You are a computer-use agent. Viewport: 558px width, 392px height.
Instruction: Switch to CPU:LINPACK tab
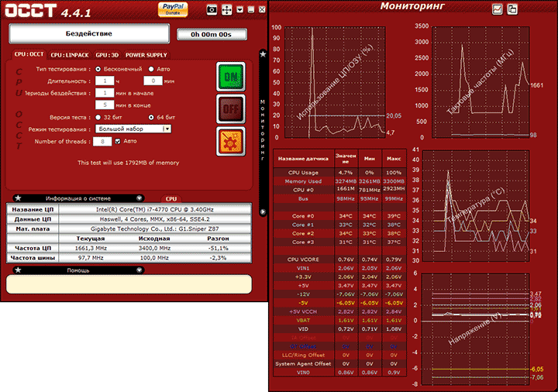(x=70, y=55)
